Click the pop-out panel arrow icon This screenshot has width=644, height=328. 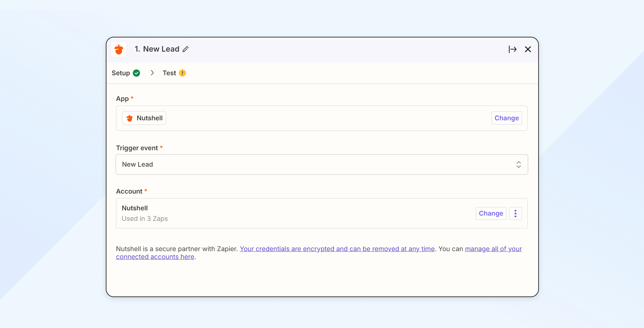pos(513,49)
